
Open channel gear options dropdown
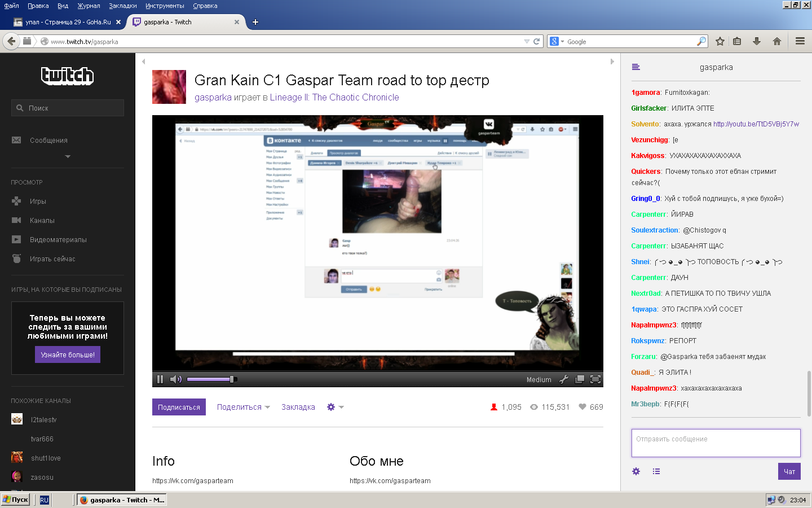335,407
